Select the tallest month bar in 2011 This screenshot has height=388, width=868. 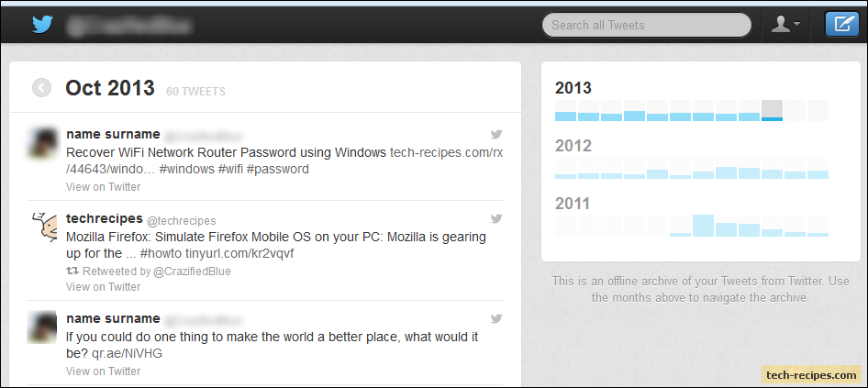[703, 226]
